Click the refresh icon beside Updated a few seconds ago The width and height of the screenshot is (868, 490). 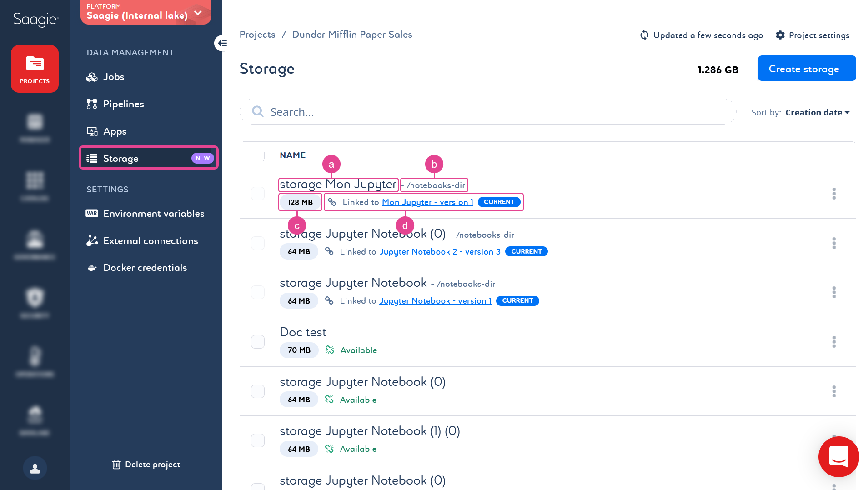644,35
